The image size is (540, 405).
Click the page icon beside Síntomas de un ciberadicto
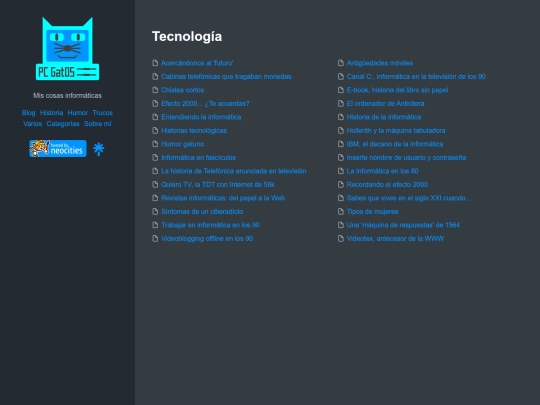(155, 211)
